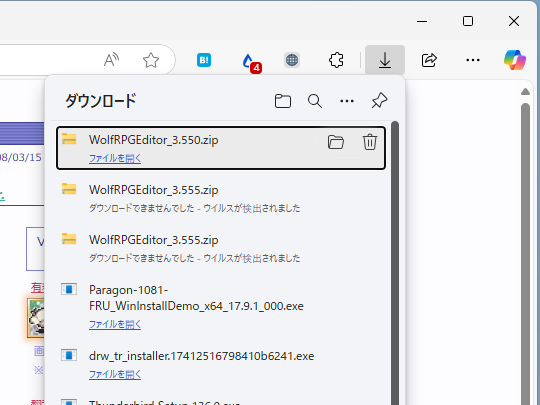540x405 pixels.
Task: Search downloads with magnifier icon
Action: pos(315,101)
